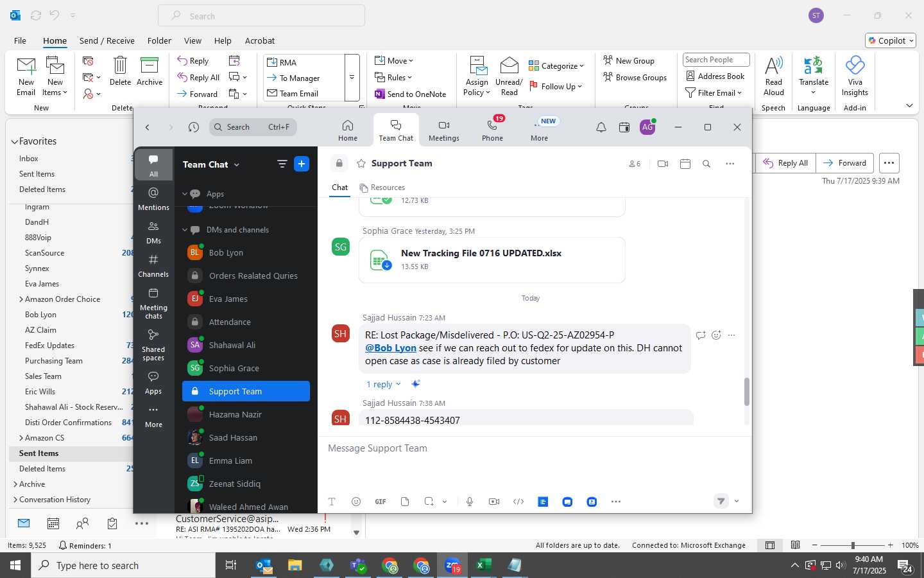Toggle text formatting in composer

[332, 502]
